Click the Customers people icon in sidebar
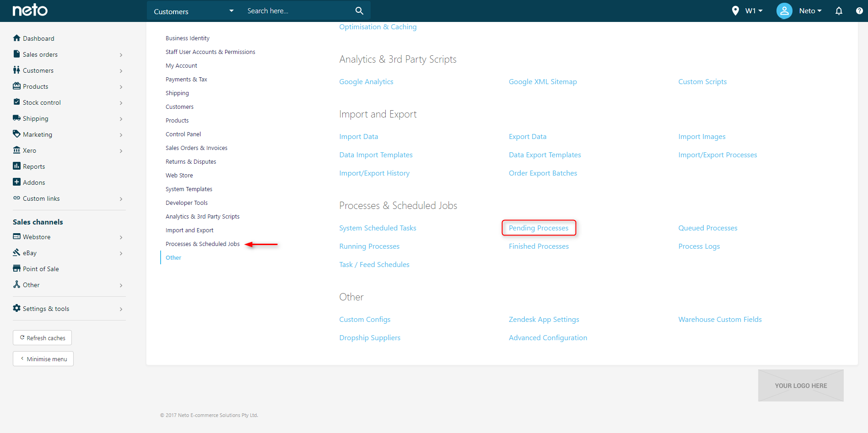This screenshot has height=433, width=868. click(x=17, y=70)
